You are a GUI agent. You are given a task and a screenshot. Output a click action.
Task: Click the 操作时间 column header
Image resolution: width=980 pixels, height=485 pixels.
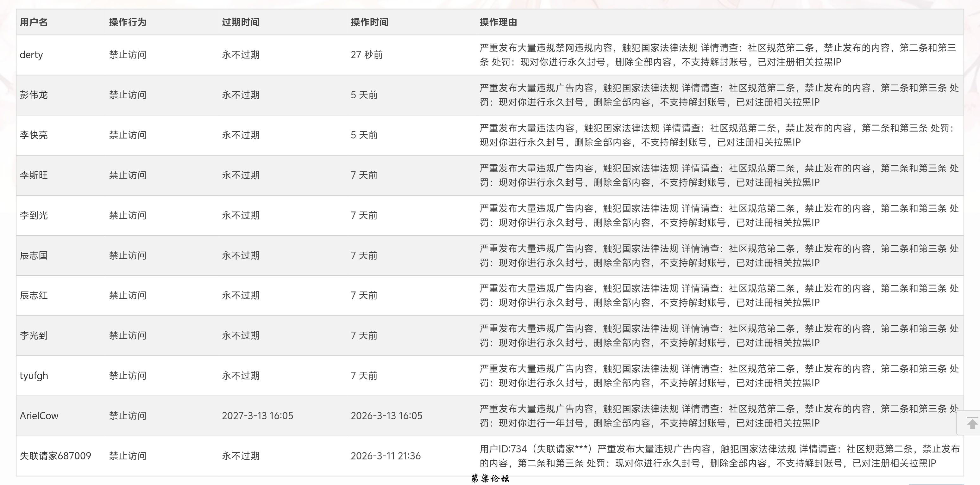pyautogui.click(x=369, y=22)
